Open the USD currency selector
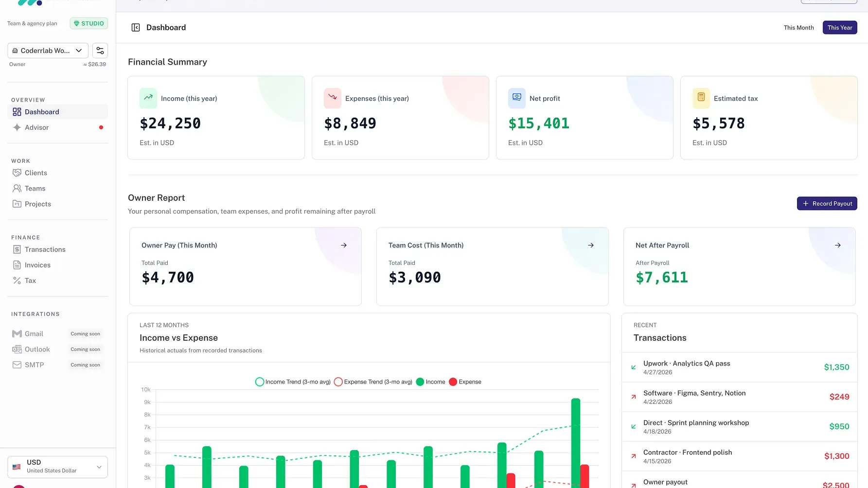Viewport: 868px width, 488px height. click(x=57, y=467)
